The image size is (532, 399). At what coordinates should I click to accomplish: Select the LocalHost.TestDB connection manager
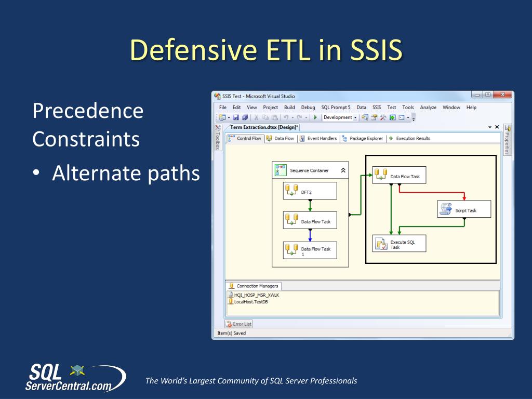(x=248, y=302)
